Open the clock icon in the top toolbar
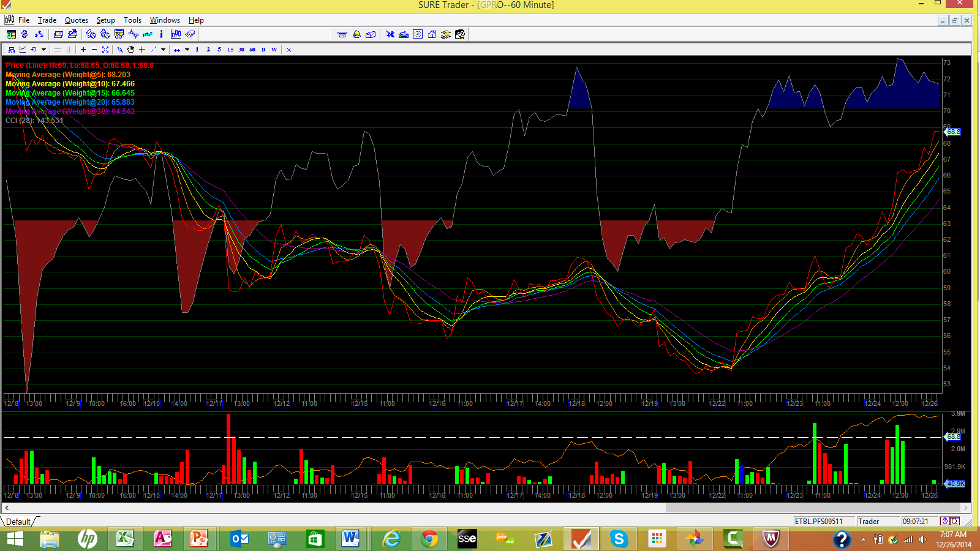Viewport: 980px width, 551px height. point(418,34)
